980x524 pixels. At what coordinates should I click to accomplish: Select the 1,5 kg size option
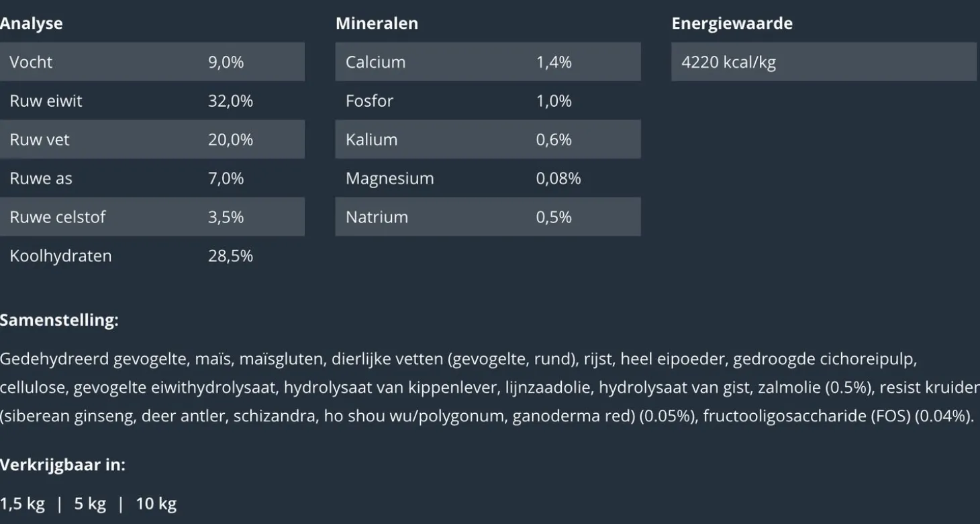[22, 504]
